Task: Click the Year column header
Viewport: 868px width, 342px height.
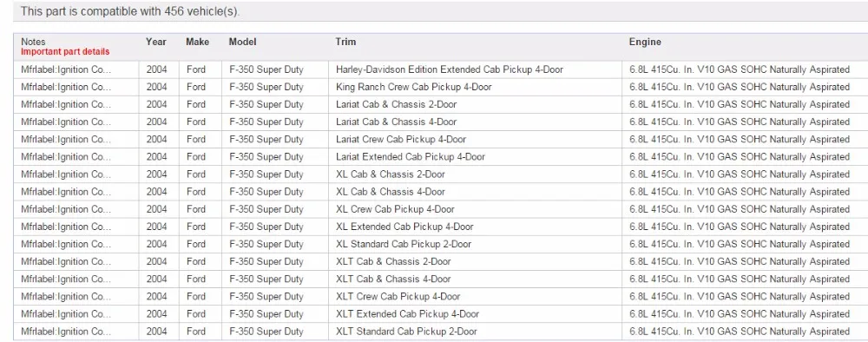Action: 156,42
